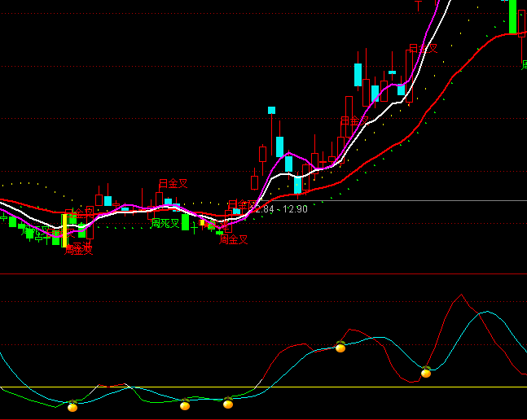This screenshot has height=420, width=527.
Task: Click the white moving average line
Action: [x=281, y=175]
